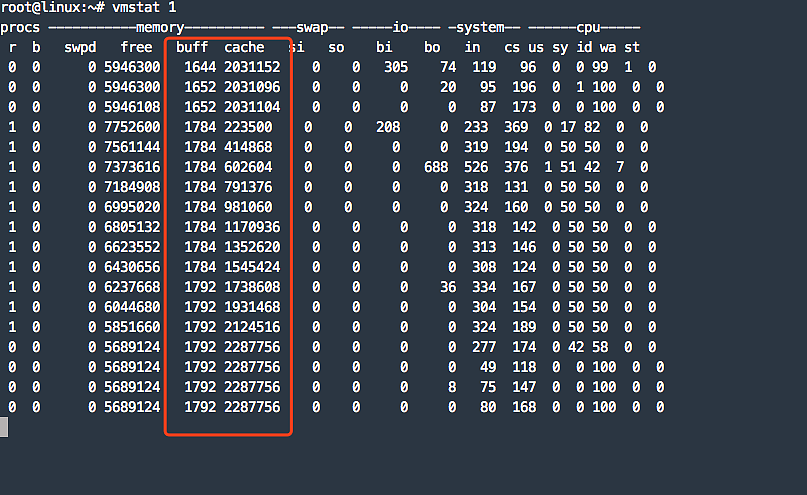807x495 pixels.
Task: Click the terminal cursor block at bottom
Action: click(4, 427)
